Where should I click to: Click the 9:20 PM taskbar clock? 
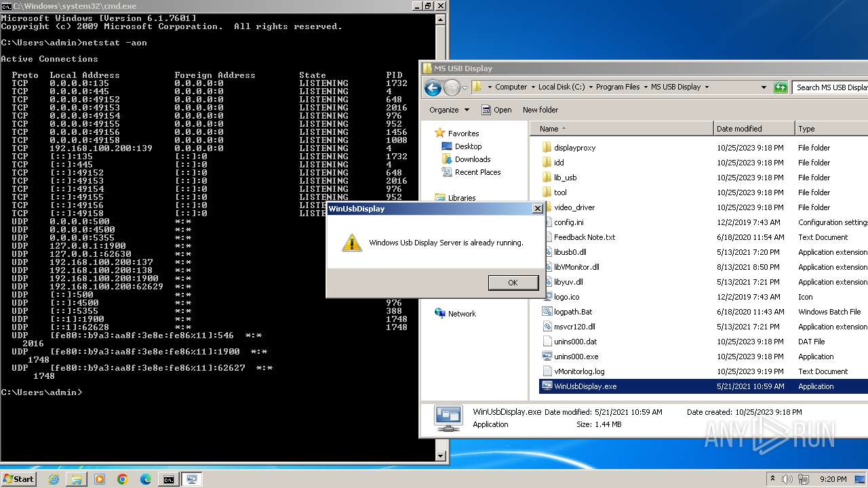[x=833, y=479]
